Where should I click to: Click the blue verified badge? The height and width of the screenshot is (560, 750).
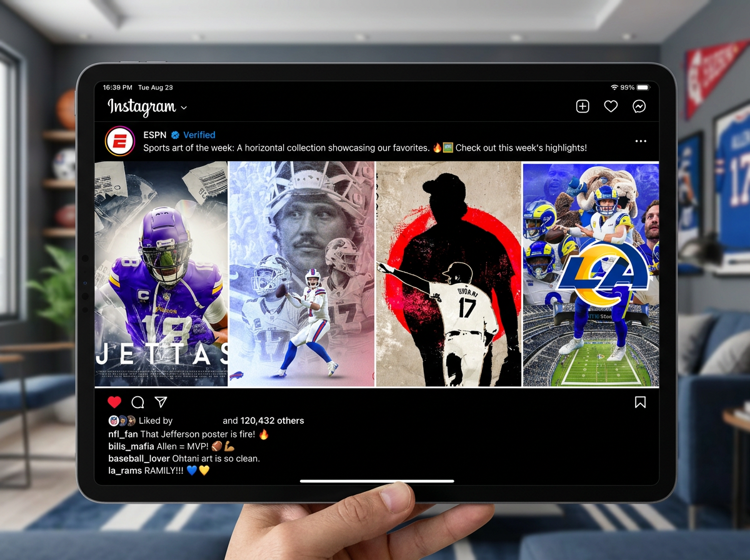(x=176, y=135)
